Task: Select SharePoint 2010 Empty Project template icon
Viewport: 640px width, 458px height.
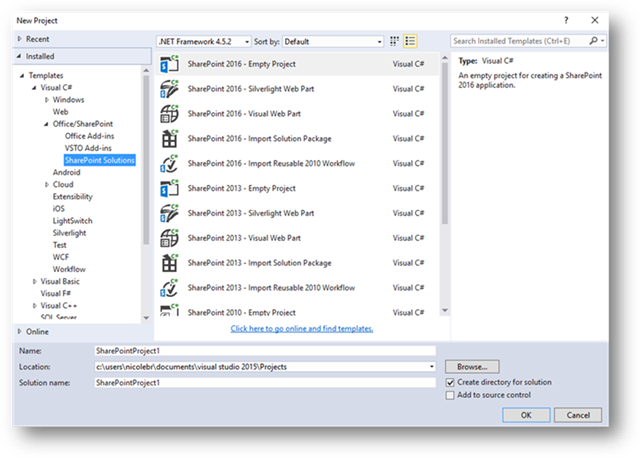Action: pos(169,310)
